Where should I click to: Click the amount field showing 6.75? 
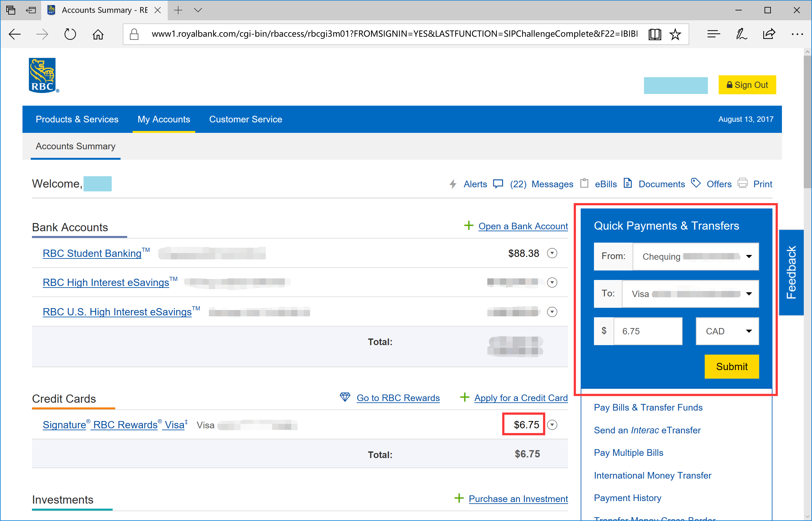648,331
